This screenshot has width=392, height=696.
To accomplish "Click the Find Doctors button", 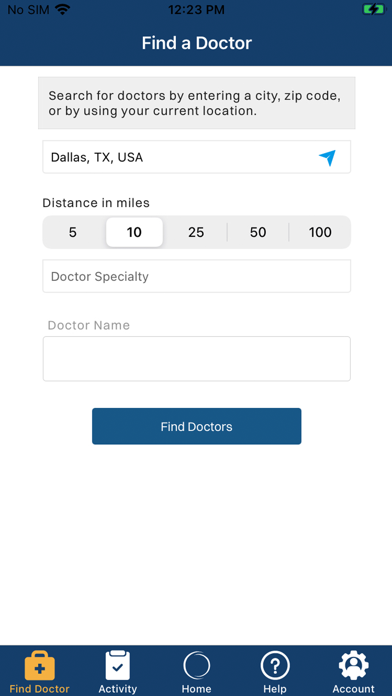I will point(197,426).
